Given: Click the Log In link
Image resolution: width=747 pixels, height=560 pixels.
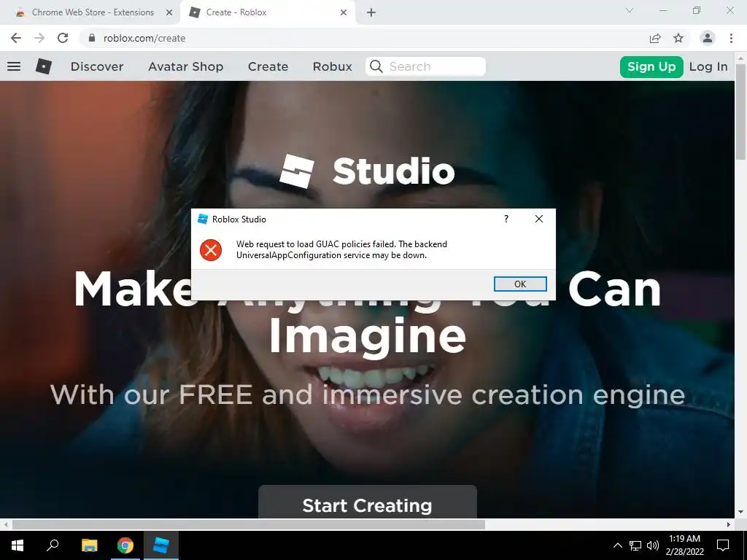Looking at the screenshot, I should click(x=708, y=66).
